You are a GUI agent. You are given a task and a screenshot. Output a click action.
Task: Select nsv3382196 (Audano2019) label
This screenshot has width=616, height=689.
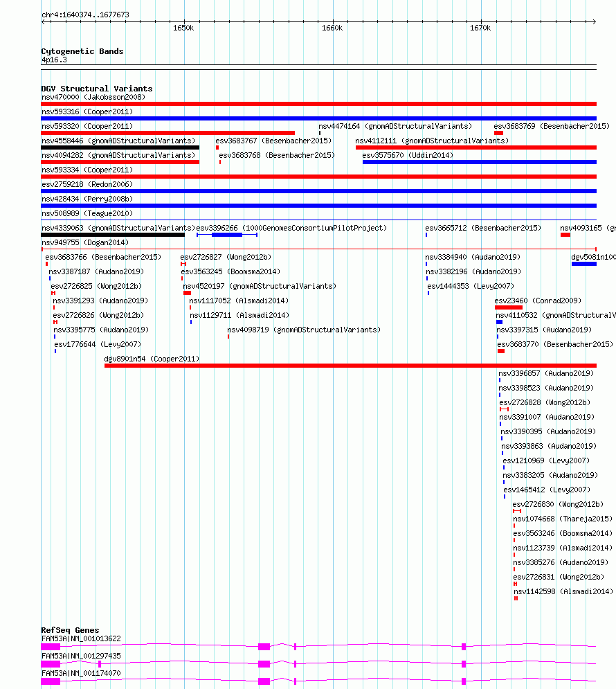click(x=473, y=271)
